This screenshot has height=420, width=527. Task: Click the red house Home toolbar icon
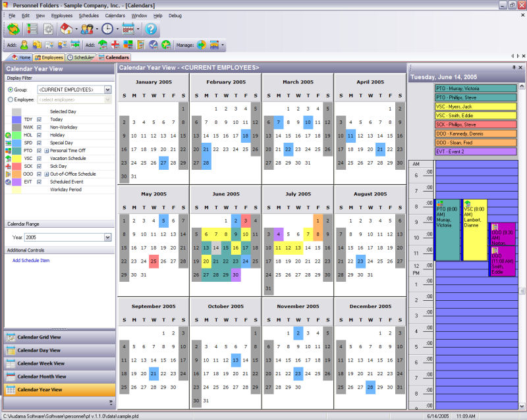(66, 29)
